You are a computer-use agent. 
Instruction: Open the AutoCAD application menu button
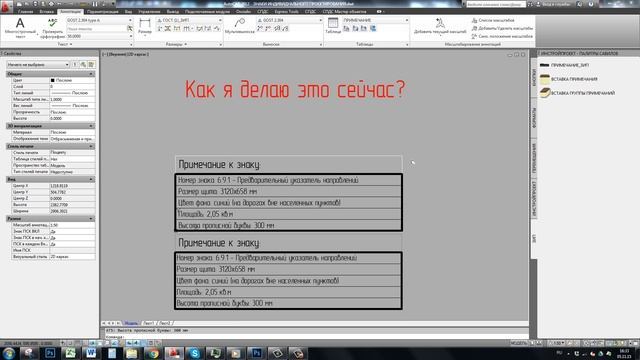(x=6, y=7)
